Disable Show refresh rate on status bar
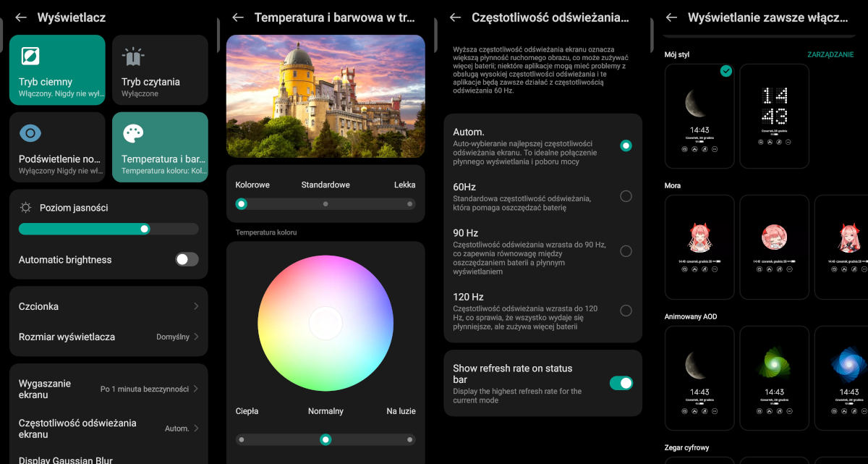The width and height of the screenshot is (868, 464). 621,383
